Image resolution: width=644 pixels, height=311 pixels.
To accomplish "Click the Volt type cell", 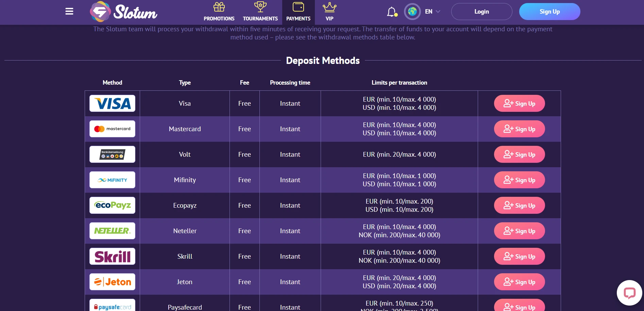I will pyautogui.click(x=185, y=154).
